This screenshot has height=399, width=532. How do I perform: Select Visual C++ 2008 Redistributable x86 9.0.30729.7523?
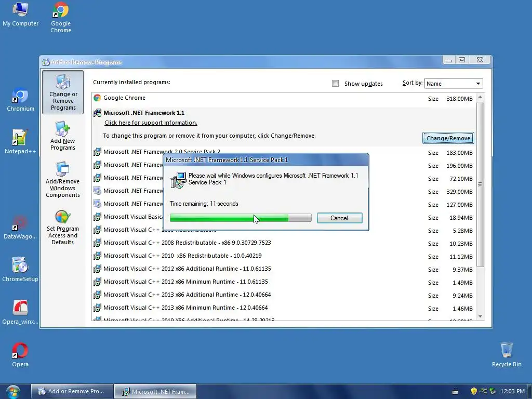[x=284, y=243]
